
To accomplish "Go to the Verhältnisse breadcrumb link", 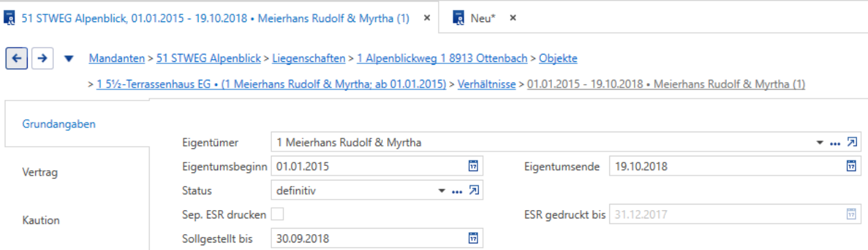I will point(486,85).
